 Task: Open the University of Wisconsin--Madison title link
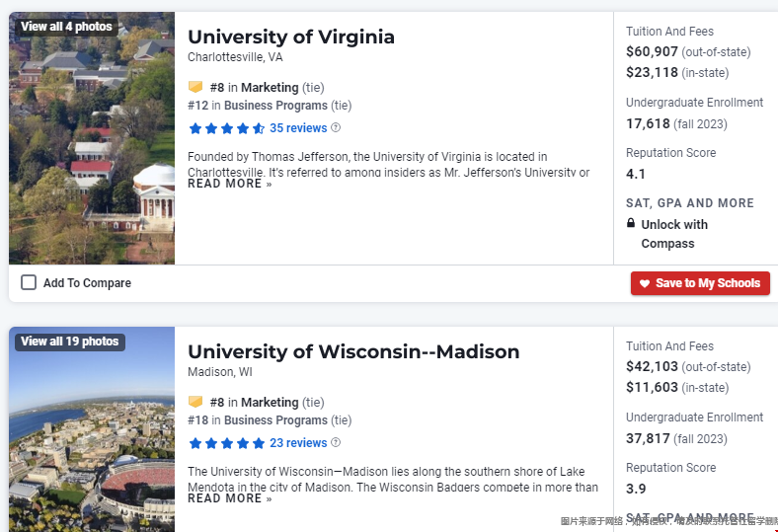[x=353, y=352]
